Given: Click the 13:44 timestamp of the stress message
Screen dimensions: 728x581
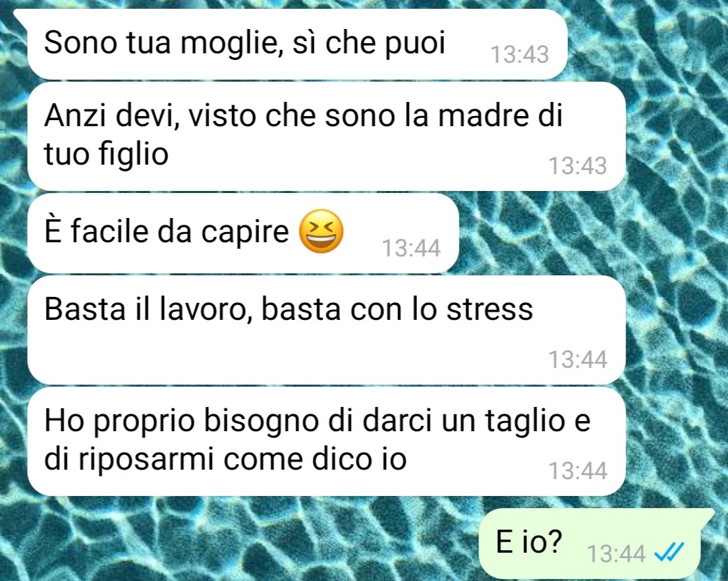Looking at the screenshot, I should (578, 360).
